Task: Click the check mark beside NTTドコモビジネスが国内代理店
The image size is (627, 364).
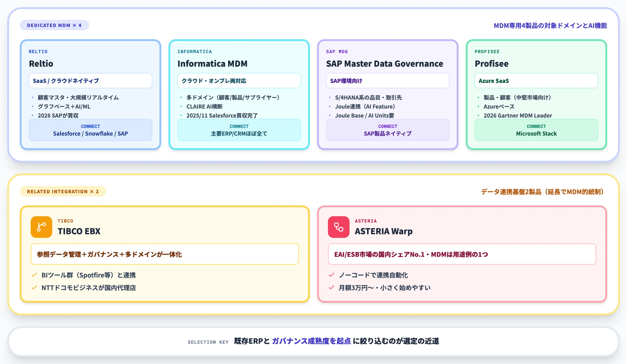Action: coord(34,288)
